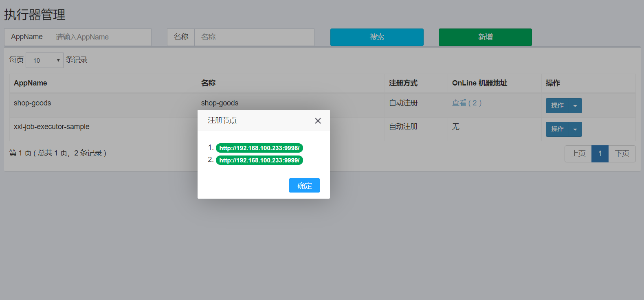This screenshot has width=644, height=300.
Task: Close the 注册节点 dialog with X
Action: click(318, 120)
